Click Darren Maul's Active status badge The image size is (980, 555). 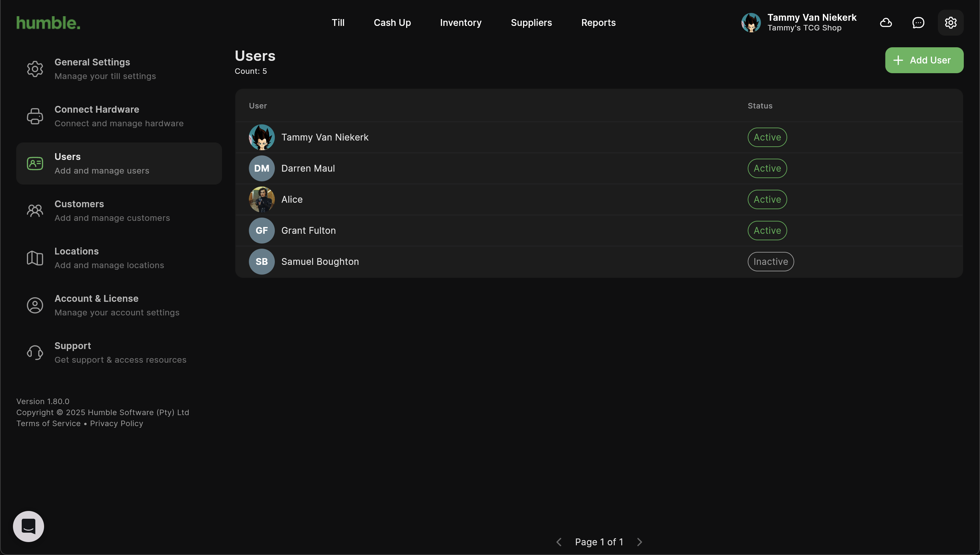[767, 168]
